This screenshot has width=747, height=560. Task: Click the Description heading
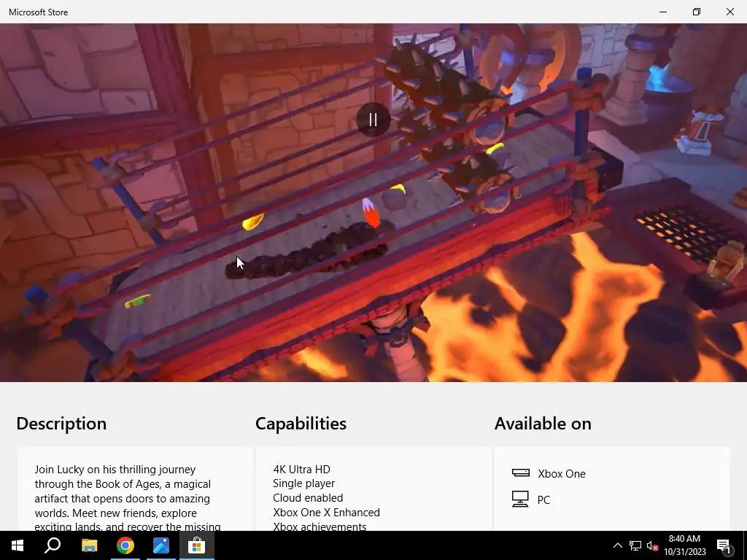pyautogui.click(x=61, y=424)
